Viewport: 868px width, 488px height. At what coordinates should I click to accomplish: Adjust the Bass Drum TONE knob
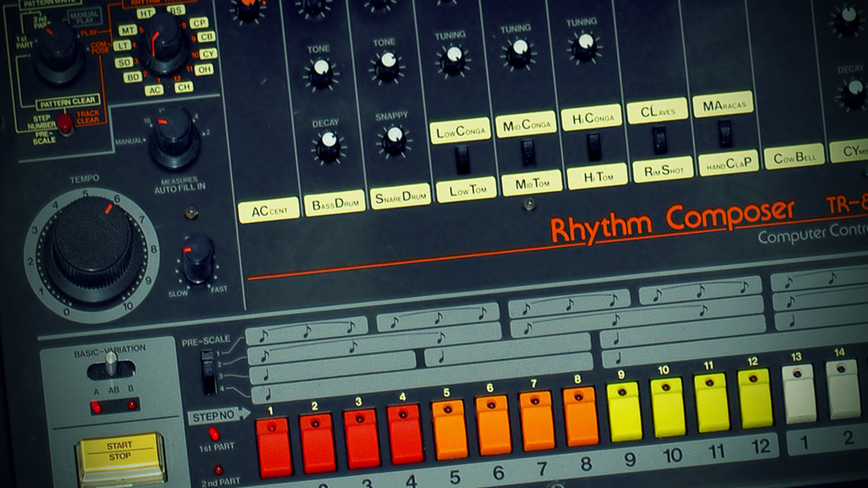tap(321, 73)
